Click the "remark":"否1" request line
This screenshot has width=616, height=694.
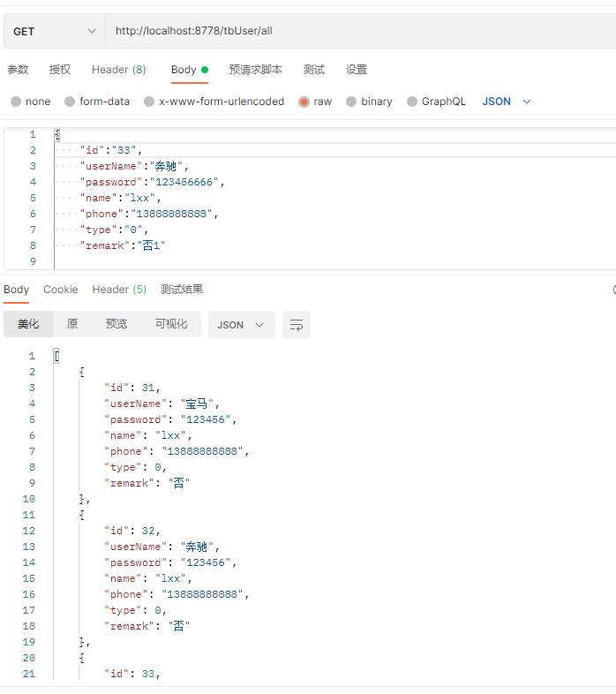[x=122, y=245]
